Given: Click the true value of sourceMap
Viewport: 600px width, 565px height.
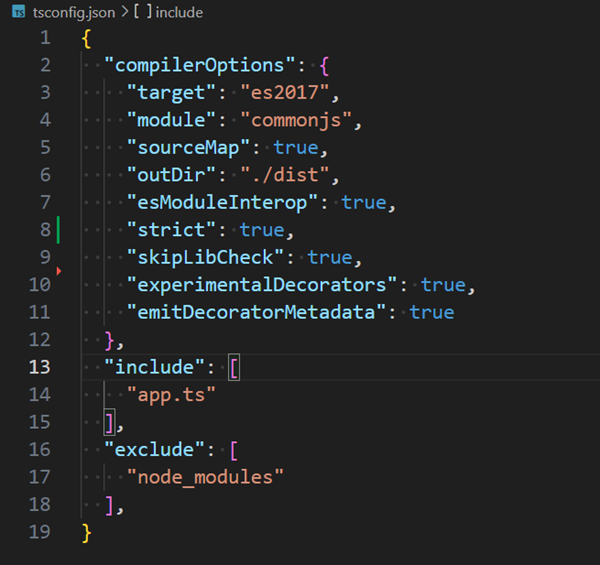Looking at the screenshot, I should coord(296,148).
